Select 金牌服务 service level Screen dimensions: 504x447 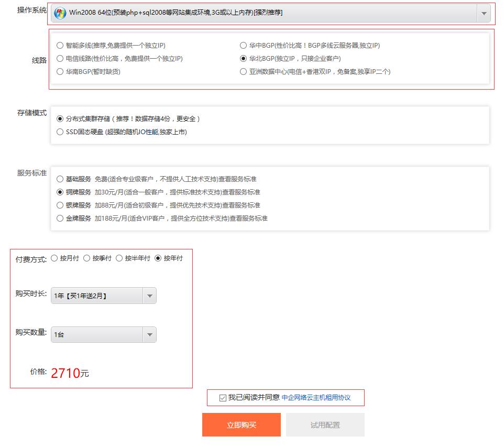pyautogui.click(x=60, y=219)
